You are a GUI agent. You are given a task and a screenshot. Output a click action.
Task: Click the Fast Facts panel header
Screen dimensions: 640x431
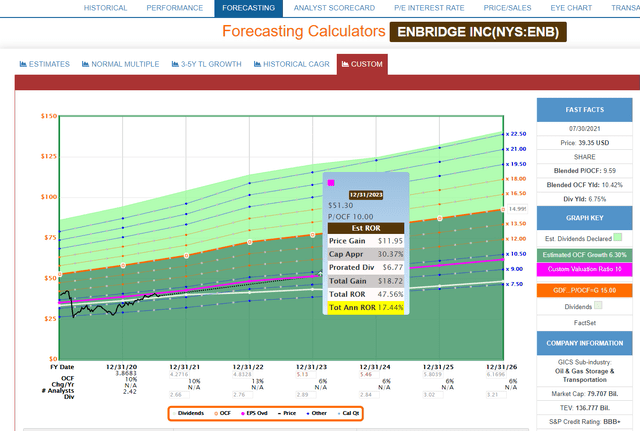point(584,110)
